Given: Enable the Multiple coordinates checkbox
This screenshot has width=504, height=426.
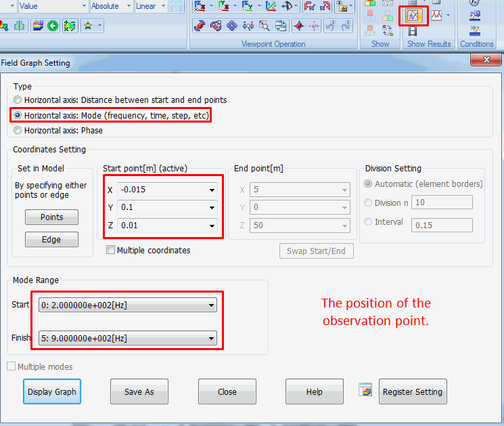Looking at the screenshot, I should 111,251.
